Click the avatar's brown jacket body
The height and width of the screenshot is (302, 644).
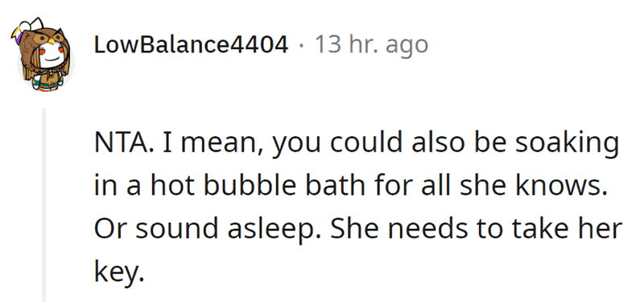[x=47, y=77]
